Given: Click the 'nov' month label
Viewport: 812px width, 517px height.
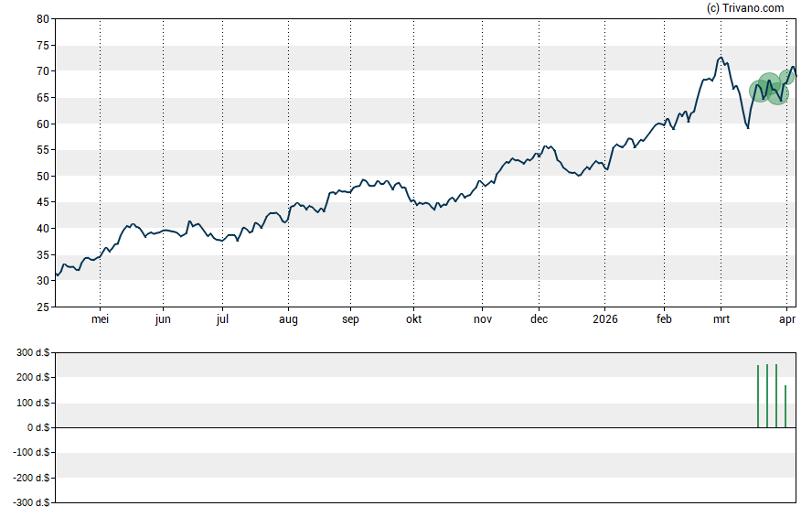Looking at the screenshot, I should (483, 319).
